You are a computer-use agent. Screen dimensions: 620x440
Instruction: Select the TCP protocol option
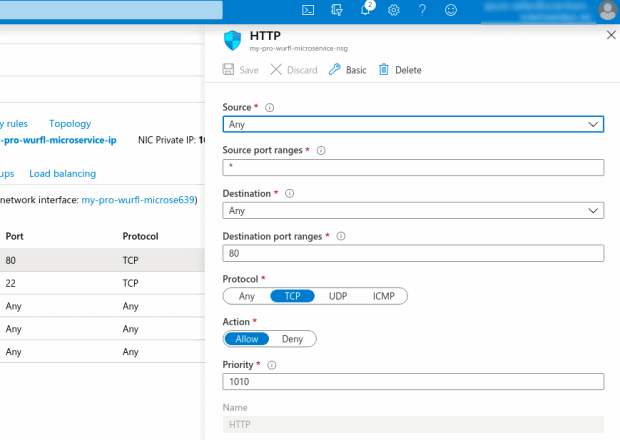click(292, 296)
